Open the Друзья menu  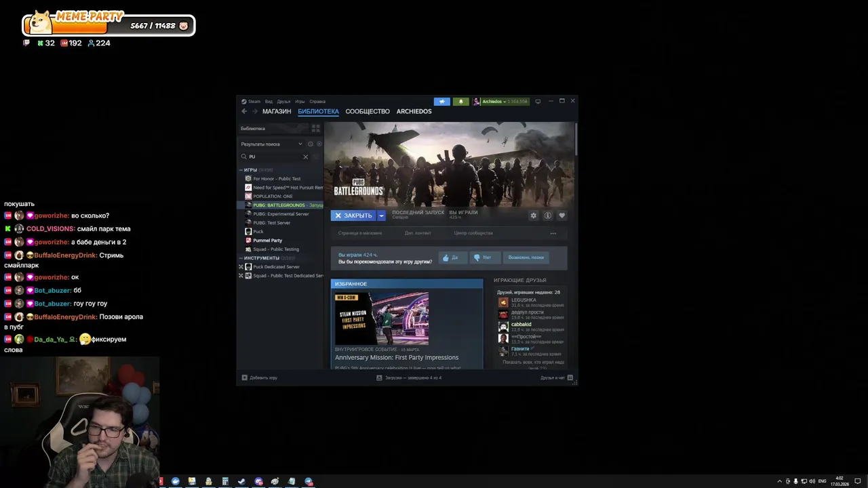click(x=283, y=102)
